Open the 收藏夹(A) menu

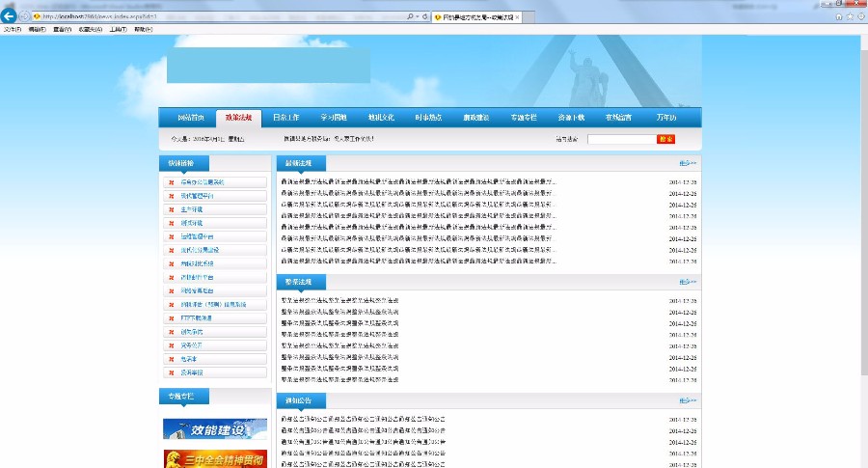tap(91, 29)
